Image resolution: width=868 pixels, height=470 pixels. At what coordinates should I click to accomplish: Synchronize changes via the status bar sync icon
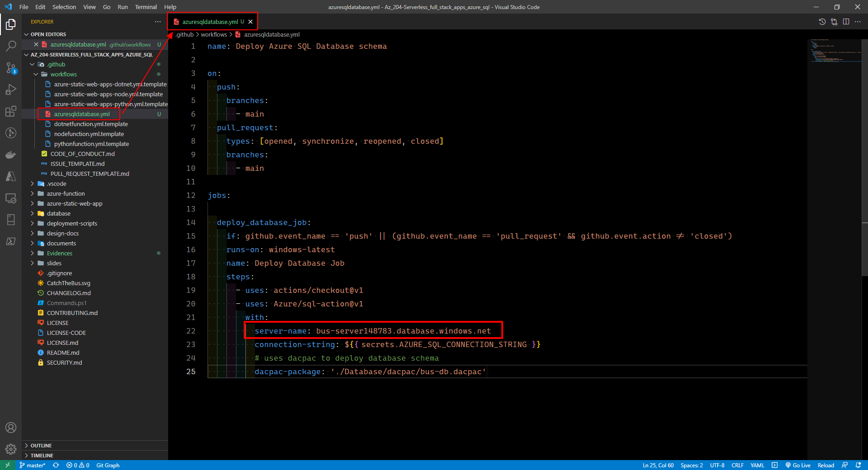point(56,465)
